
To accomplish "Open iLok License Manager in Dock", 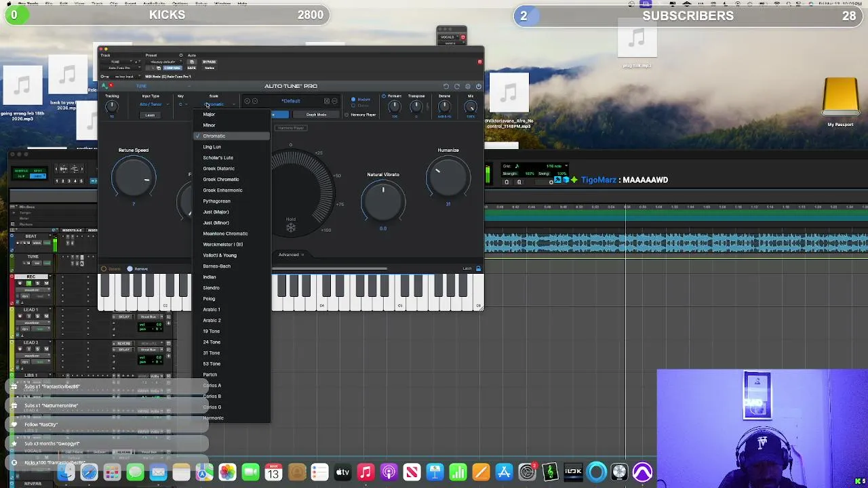I will tap(573, 472).
